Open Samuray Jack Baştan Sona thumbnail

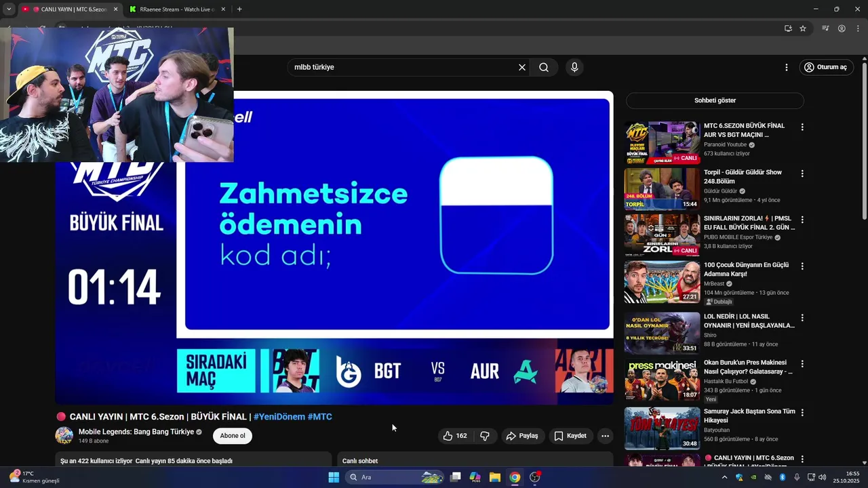662,428
